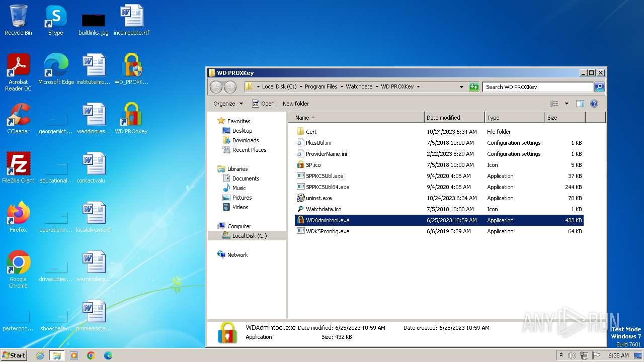
Task: Launch CCleaner from the desktop
Action: [x=18, y=119]
